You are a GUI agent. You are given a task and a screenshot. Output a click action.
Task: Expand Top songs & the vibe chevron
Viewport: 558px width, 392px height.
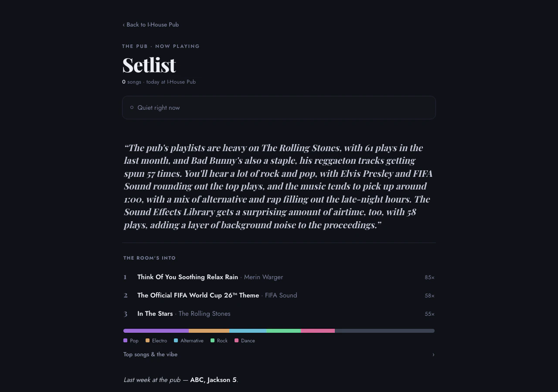coord(433,355)
